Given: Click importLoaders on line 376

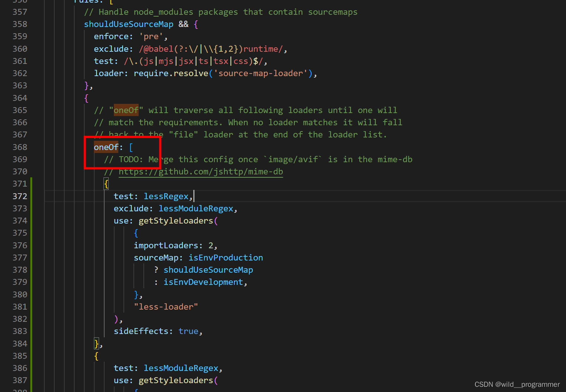Looking at the screenshot, I should click(x=166, y=245).
